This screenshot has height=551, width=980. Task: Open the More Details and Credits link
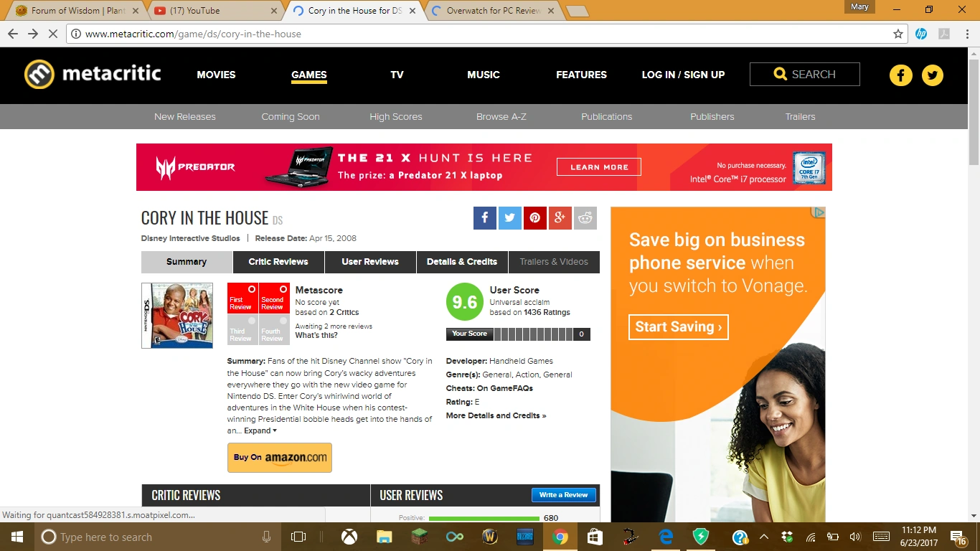[x=496, y=415]
